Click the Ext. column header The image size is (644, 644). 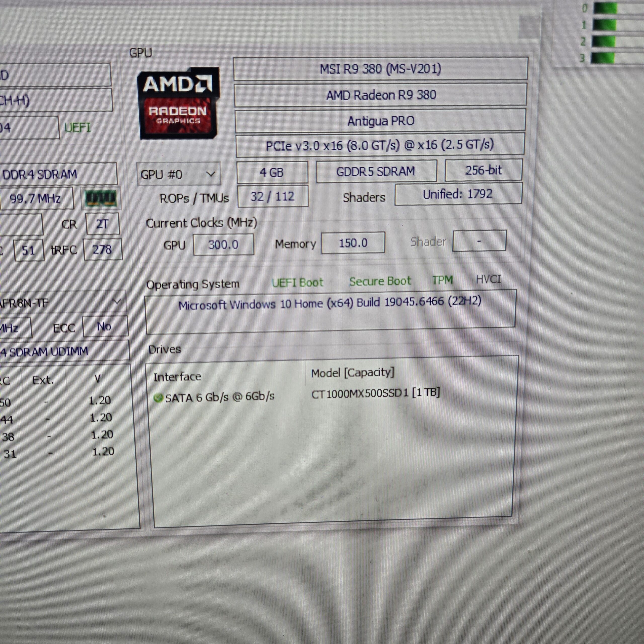[x=43, y=380]
